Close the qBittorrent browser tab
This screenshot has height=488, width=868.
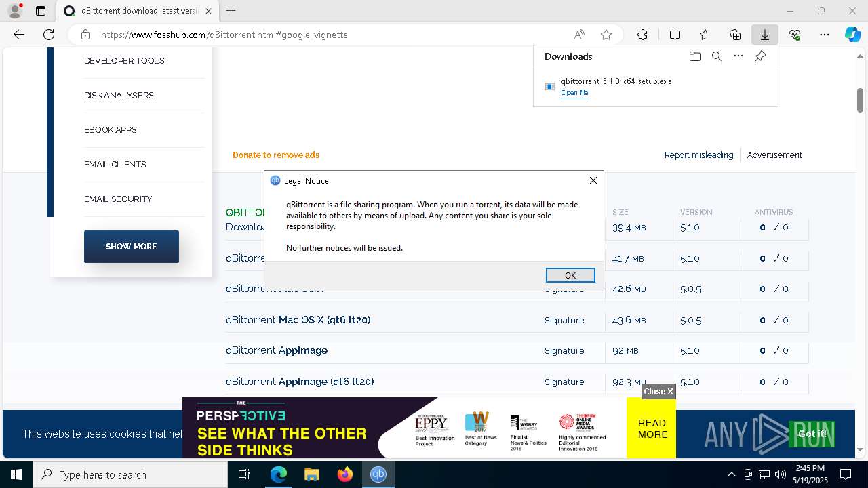[209, 11]
